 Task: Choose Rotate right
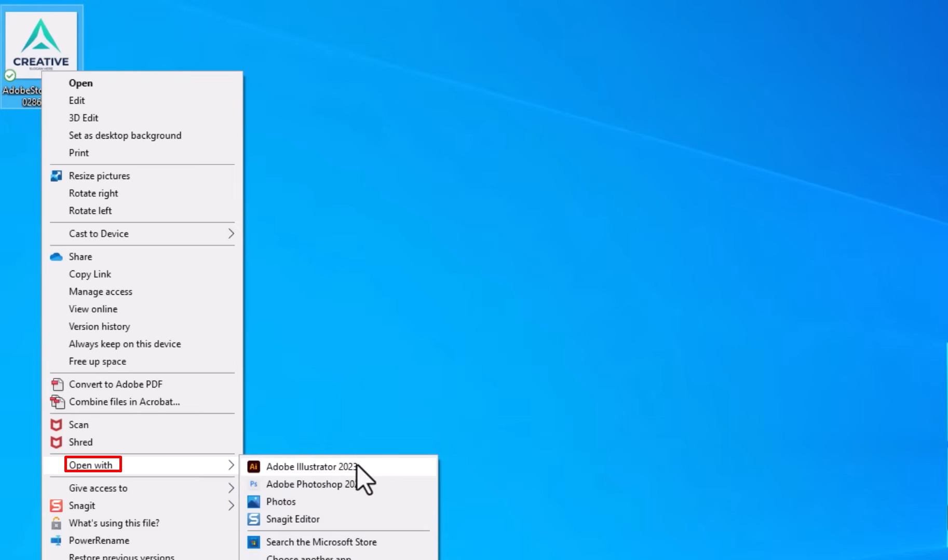tap(93, 194)
